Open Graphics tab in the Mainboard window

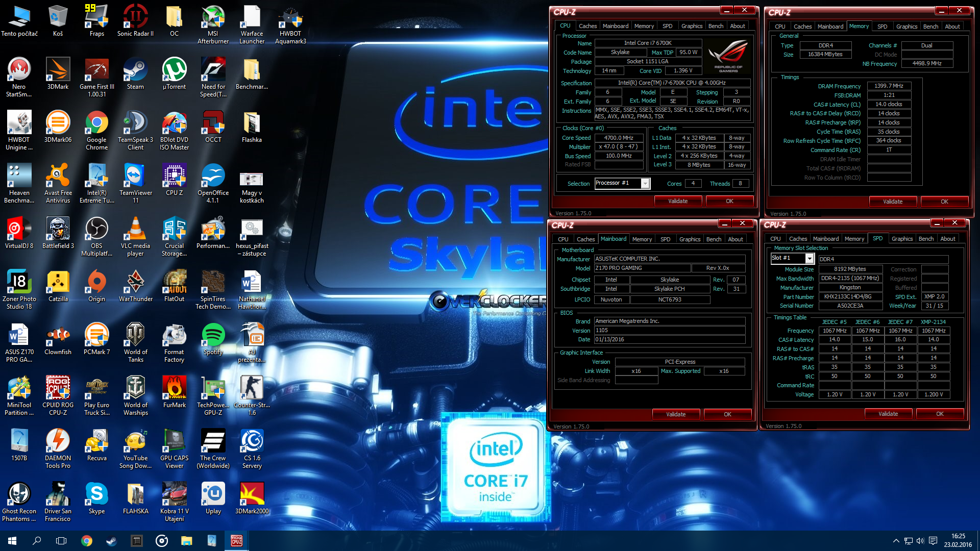pyautogui.click(x=690, y=239)
